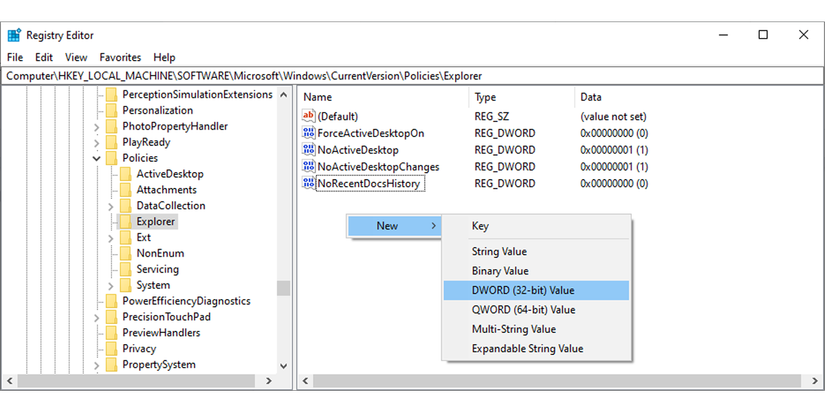This screenshot has height=413, width=825.
Task: Click the System folder icon
Action: click(126, 285)
